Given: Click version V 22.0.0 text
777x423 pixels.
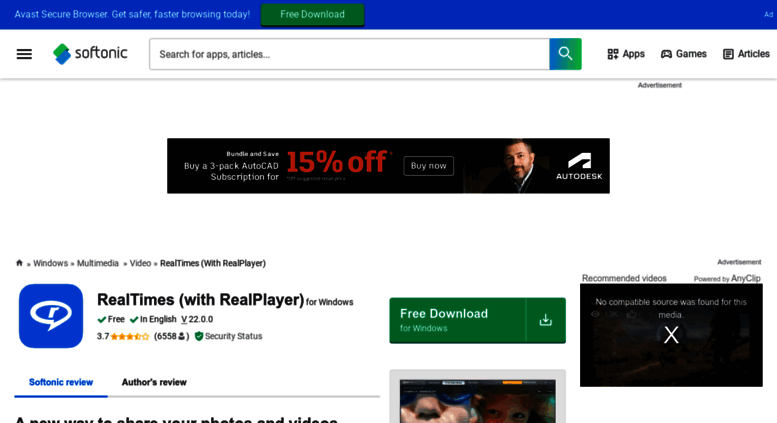Looking at the screenshot, I should (x=197, y=319).
